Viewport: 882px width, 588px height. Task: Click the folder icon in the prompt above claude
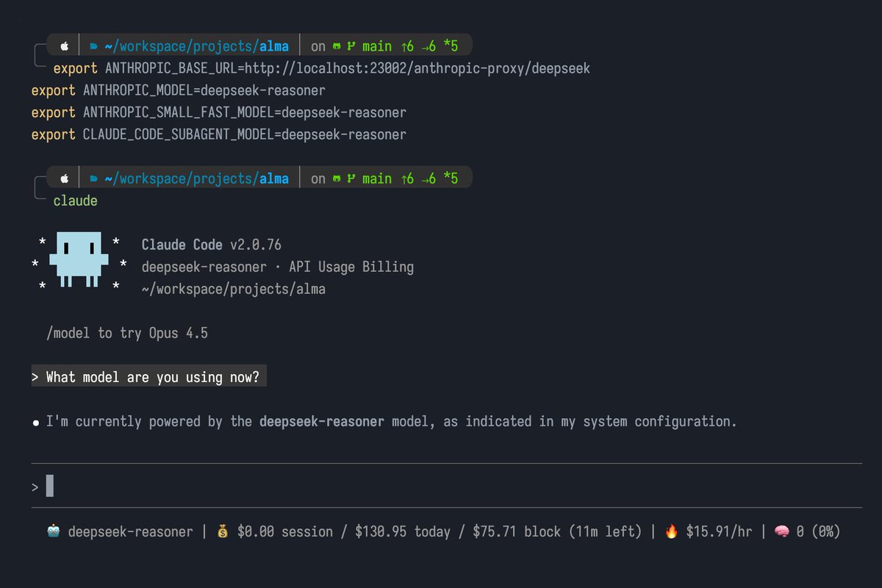(x=94, y=179)
